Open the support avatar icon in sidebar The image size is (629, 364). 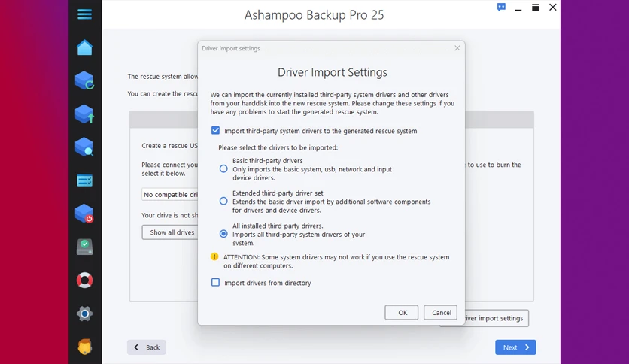84,347
